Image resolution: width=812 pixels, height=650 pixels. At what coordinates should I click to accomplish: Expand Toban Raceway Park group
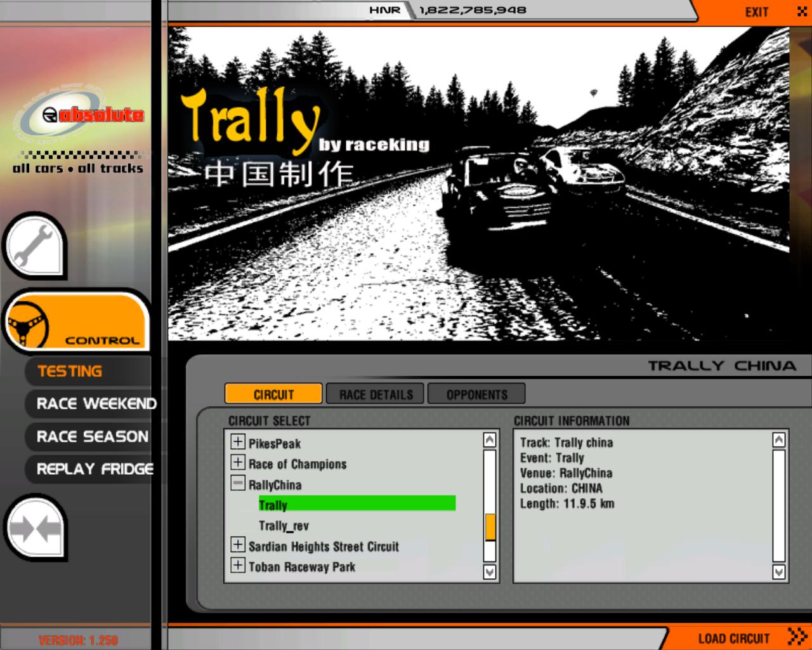[238, 566]
